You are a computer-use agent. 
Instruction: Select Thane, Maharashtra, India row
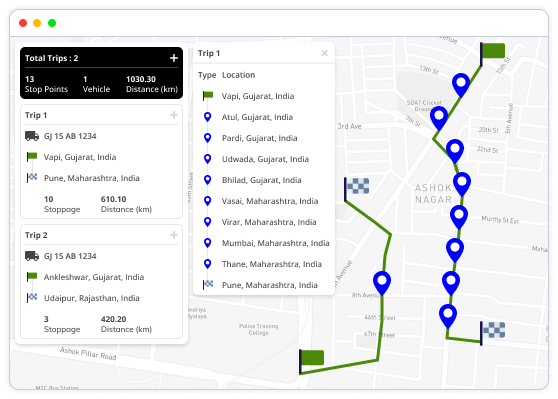pyautogui.click(x=272, y=264)
